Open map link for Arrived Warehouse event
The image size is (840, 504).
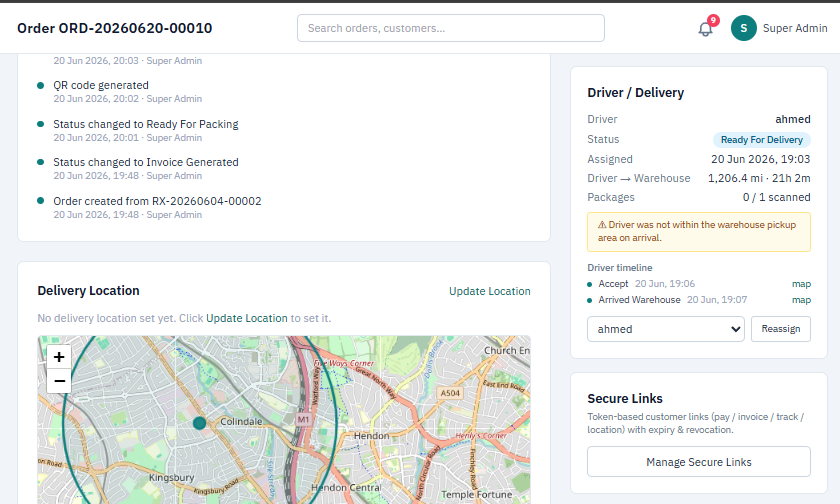pyautogui.click(x=801, y=300)
